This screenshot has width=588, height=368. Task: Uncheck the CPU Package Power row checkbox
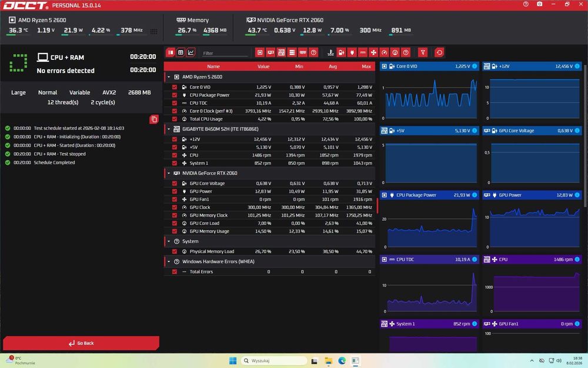pyautogui.click(x=175, y=95)
